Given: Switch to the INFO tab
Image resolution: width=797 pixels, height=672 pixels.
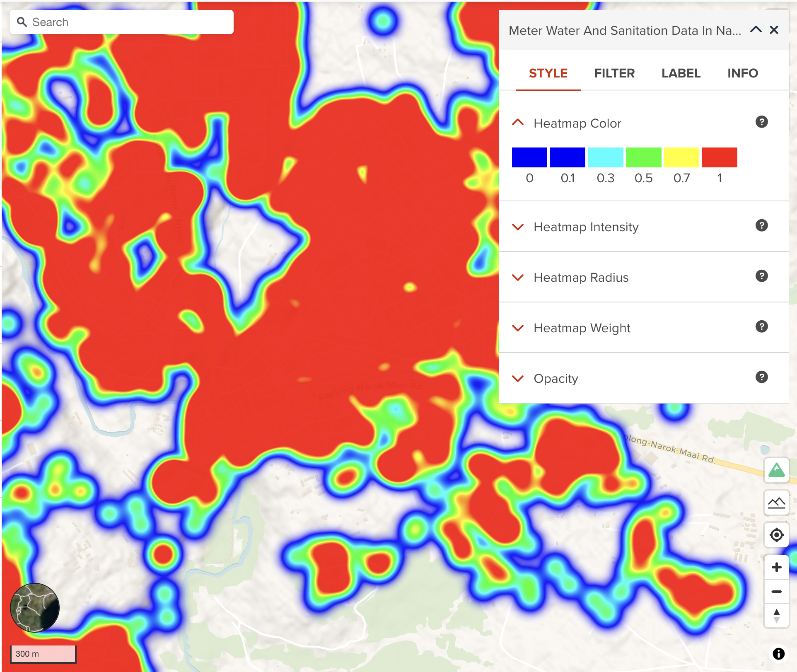Looking at the screenshot, I should 741,73.
